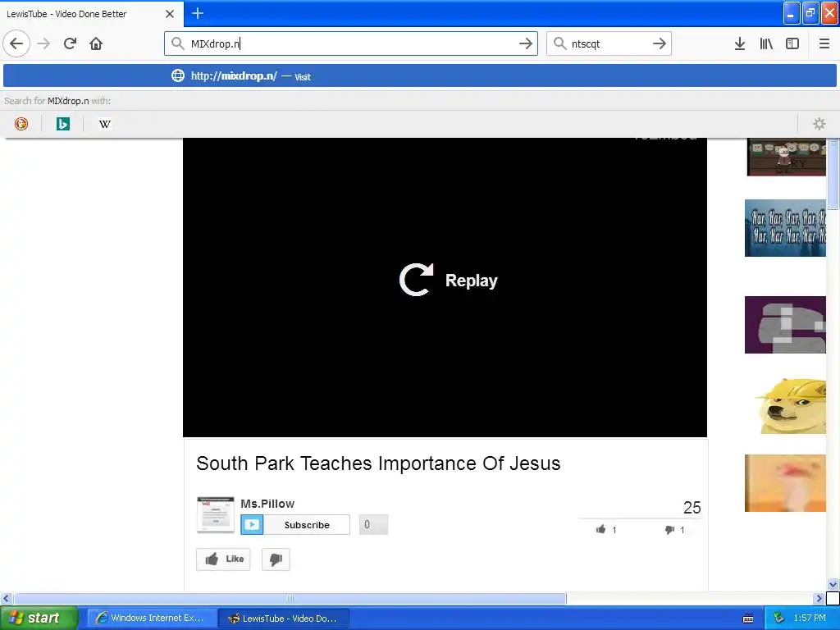Subscribe to Ms.Pillow
Viewport: 840px width, 630px height.
[x=295, y=525]
